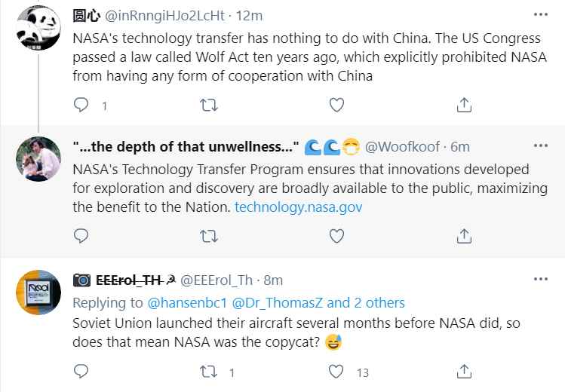
Task: Reply to EEErol_TH's Soviet Union tweet
Action: coord(82,372)
